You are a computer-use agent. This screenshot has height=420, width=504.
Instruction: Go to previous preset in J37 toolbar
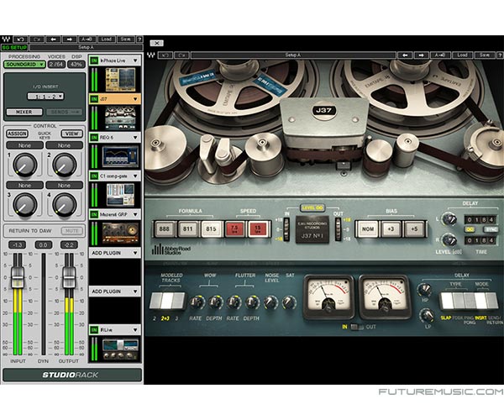click(x=405, y=55)
